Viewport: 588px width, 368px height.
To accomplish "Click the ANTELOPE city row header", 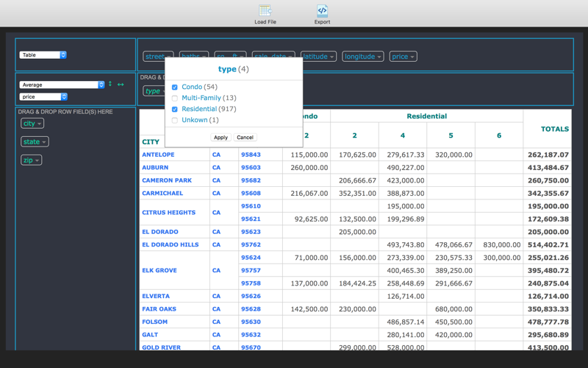I will pyautogui.click(x=158, y=155).
